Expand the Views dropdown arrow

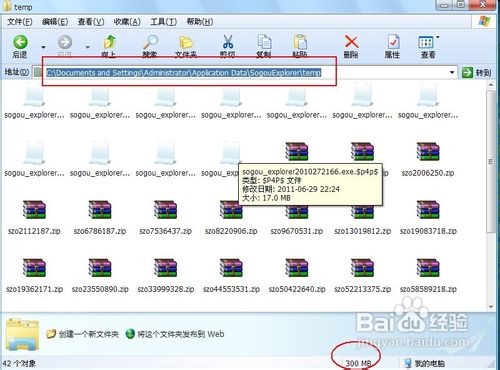pos(438,37)
